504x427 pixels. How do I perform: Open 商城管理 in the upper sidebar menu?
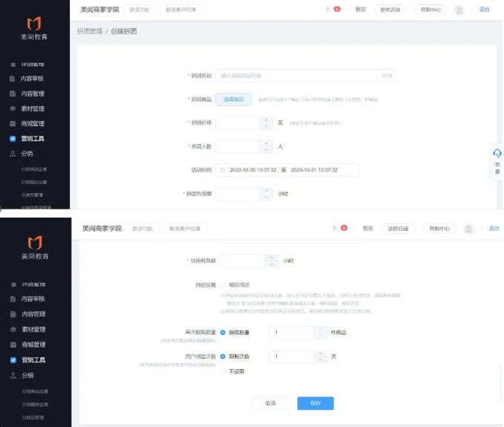33,123
